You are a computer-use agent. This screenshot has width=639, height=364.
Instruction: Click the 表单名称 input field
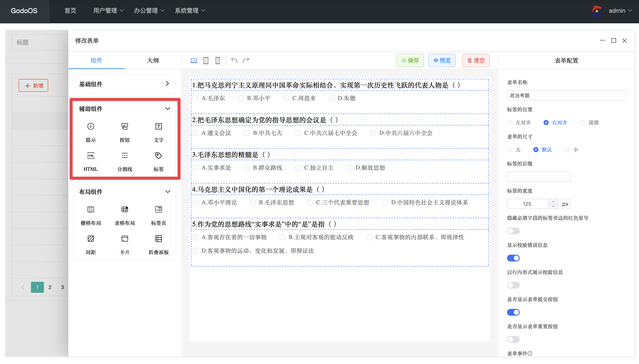566,96
